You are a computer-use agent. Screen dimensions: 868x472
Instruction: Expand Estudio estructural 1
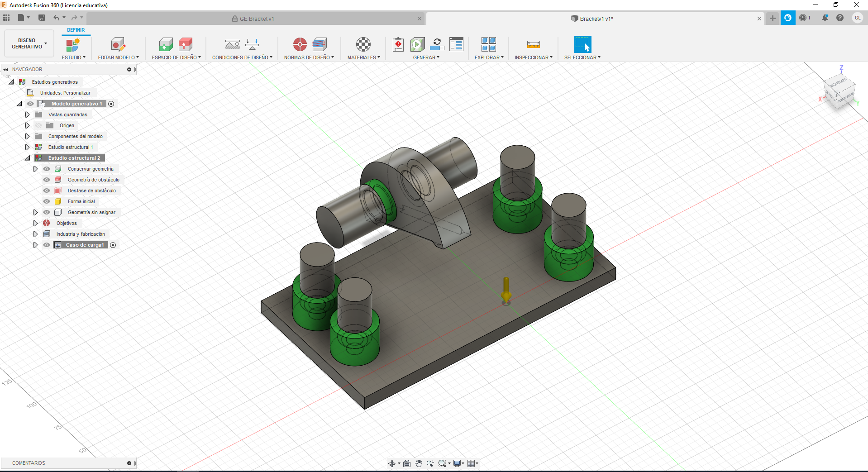pyautogui.click(x=27, y=147)
